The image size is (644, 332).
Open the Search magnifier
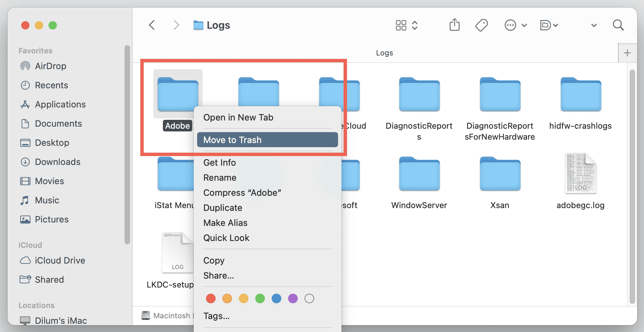point(618,25)
